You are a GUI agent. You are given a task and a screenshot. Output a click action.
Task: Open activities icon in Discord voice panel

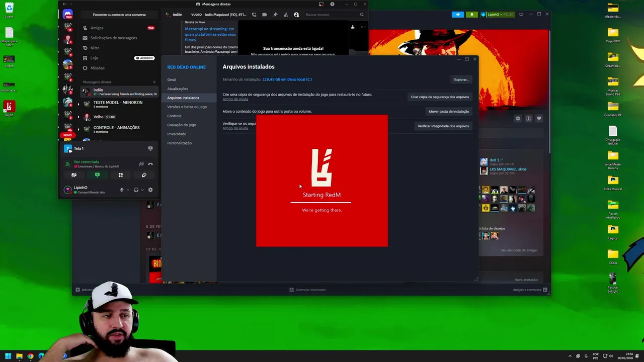(x=121, y=175)
